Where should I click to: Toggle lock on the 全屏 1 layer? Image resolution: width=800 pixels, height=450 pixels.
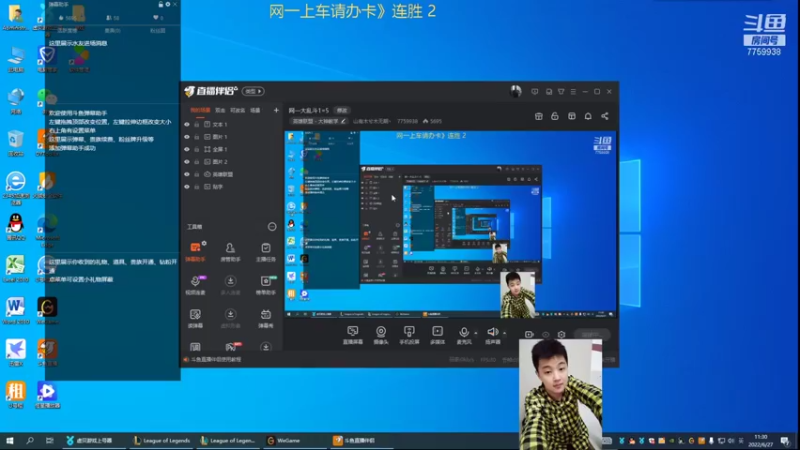pos(196,149)
